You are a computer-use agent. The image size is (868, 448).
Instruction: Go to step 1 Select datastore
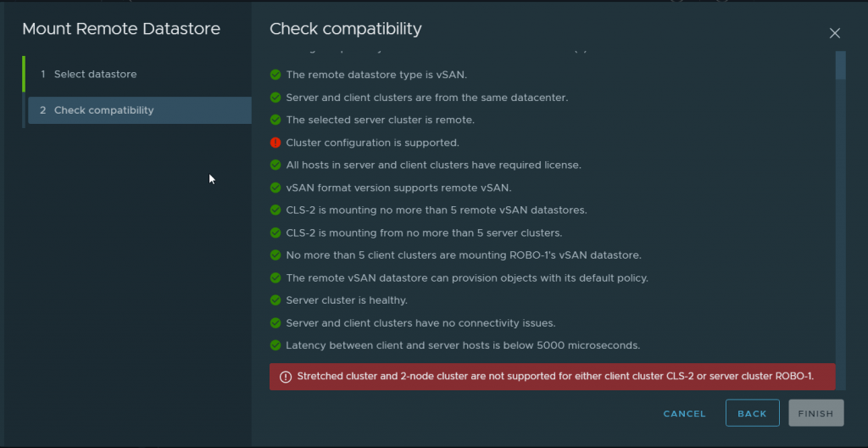point(95,75)
